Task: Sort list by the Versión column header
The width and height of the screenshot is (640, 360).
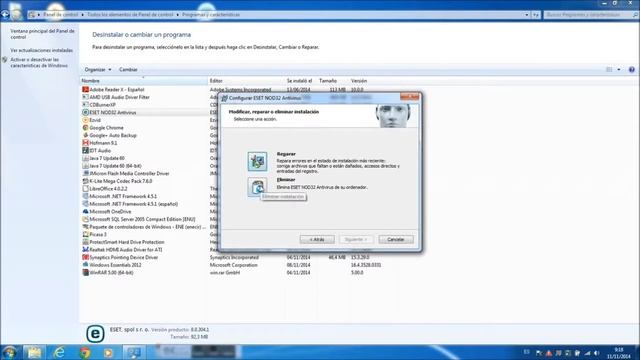Action: pos(365,81)
